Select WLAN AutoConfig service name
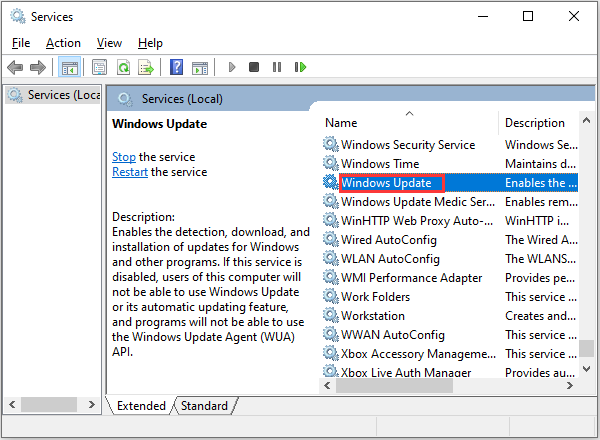 [390, 259]
